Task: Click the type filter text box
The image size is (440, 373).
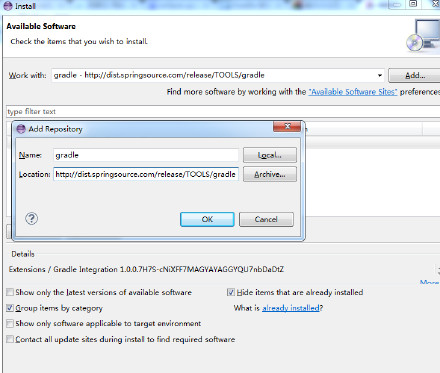Action: coord(223,111)
